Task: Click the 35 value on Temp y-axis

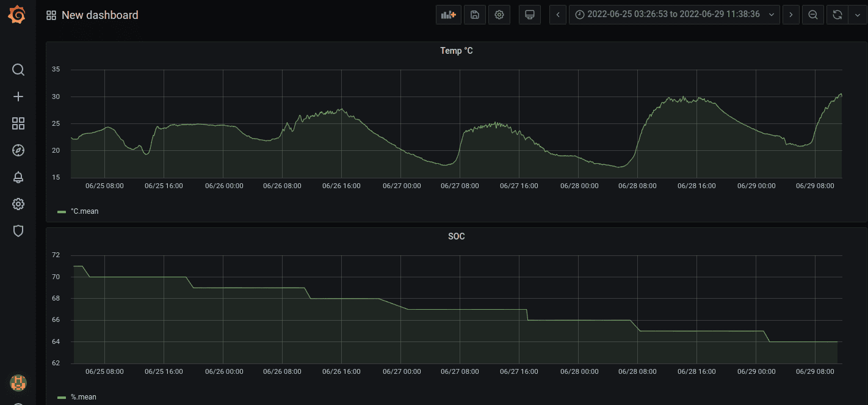Action: point(56,70)
